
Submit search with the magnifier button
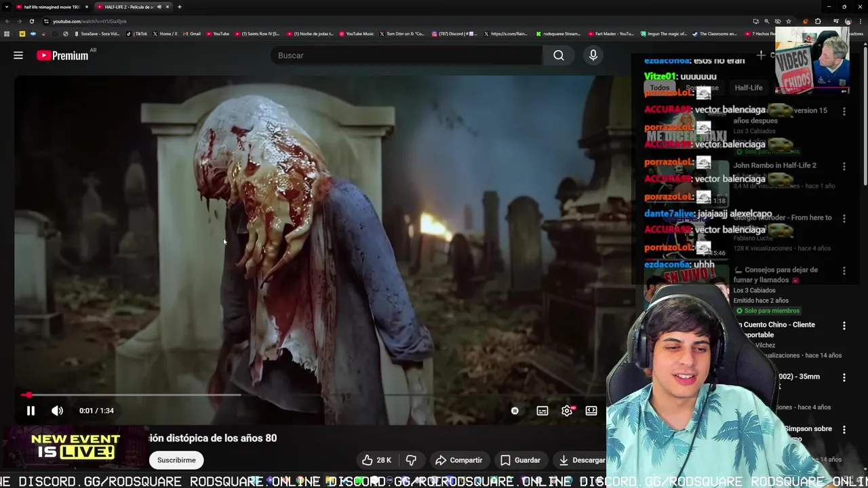point(559,56)
